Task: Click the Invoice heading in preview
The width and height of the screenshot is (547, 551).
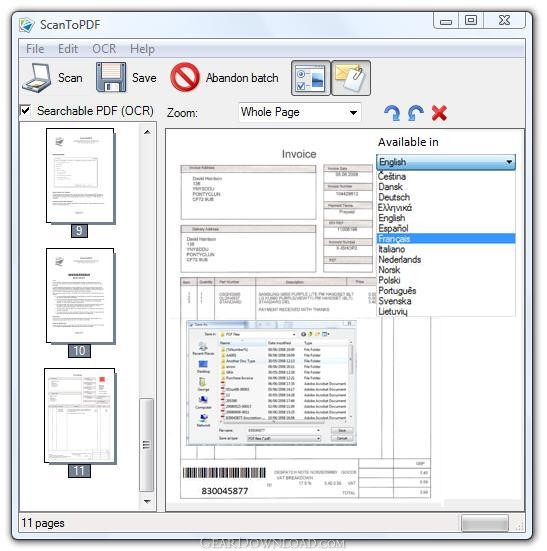Action: [x=299, y=154]
